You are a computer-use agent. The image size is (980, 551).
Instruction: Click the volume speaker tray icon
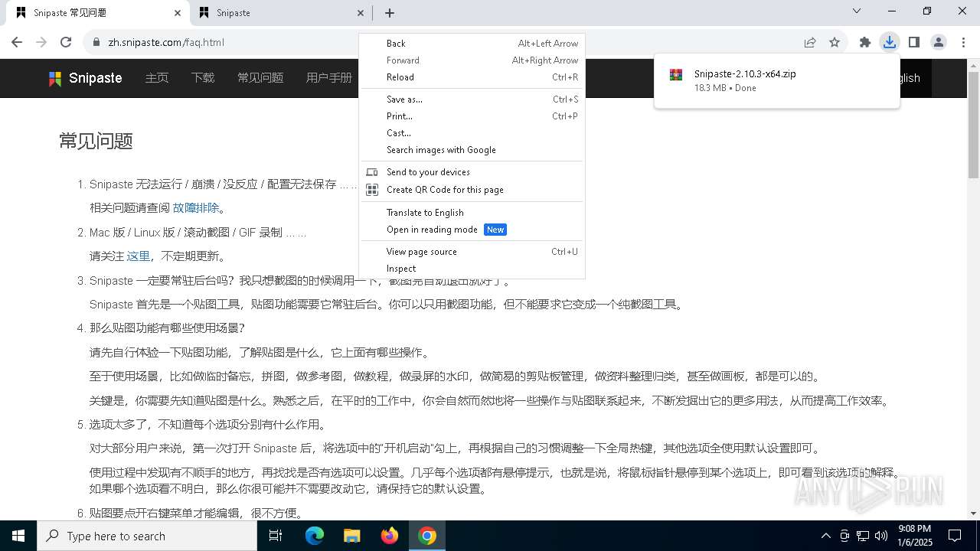pyautogui.click(x=881, y=536)
